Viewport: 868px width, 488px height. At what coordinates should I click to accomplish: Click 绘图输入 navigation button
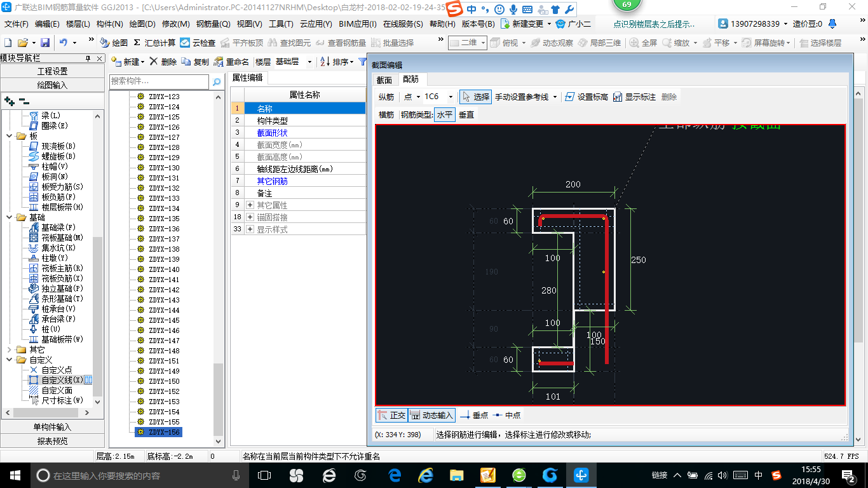tap(52, 85)
